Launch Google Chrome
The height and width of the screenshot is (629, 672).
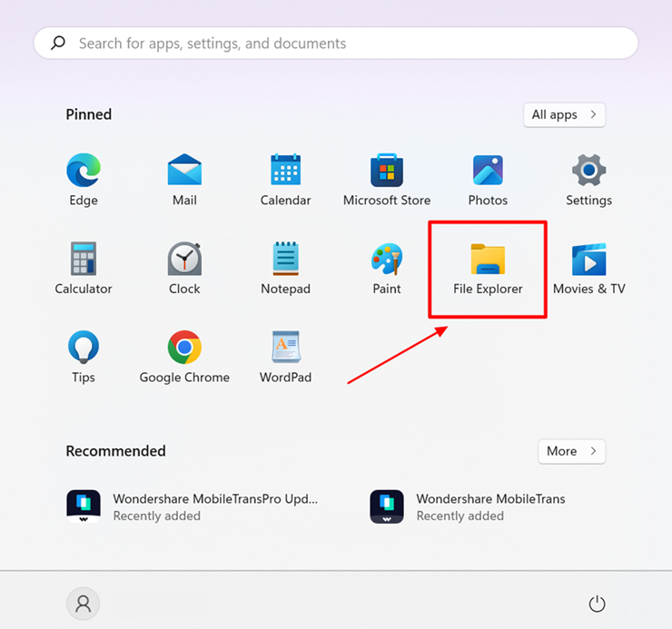pyautogui.click(x=184, y=357)
